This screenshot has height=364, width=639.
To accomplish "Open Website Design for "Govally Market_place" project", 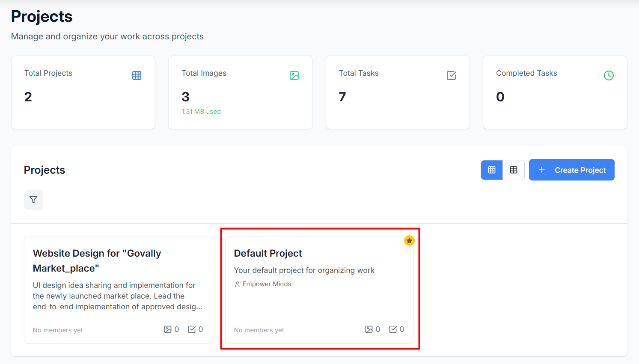I will (x=97, y=260).
